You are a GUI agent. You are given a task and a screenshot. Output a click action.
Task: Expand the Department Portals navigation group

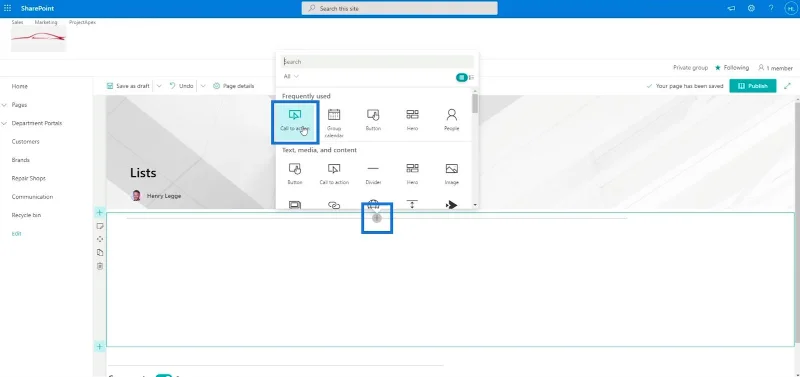[x=5, y=123]
